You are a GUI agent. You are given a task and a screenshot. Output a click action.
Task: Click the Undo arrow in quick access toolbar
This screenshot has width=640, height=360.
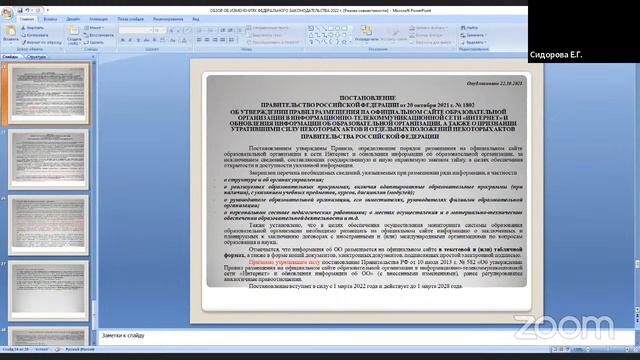click(27, 10)
